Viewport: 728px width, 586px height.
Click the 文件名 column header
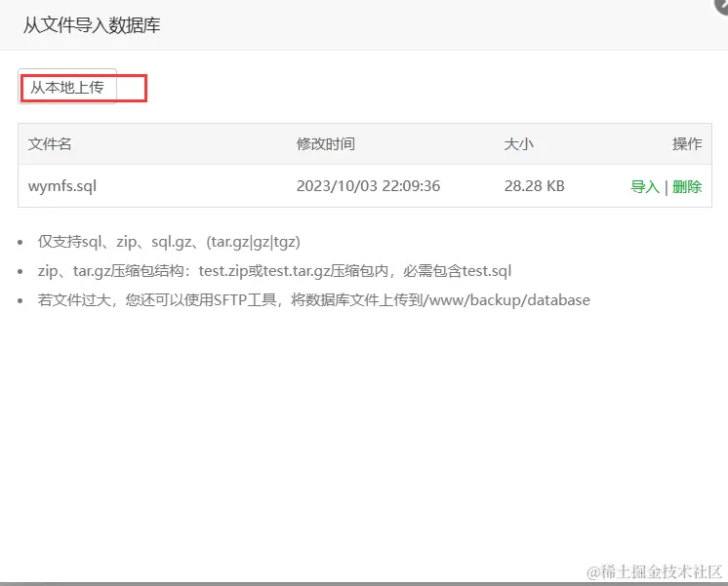[50, 144]
